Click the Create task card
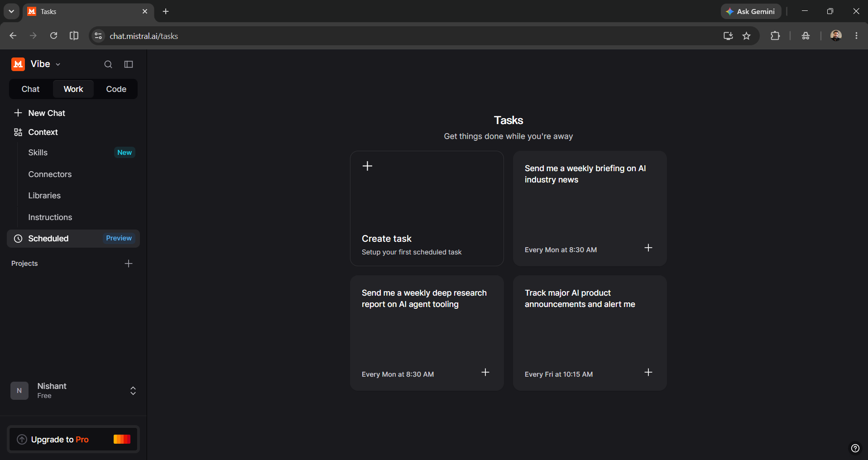Viewport: 868px width, 460px height. (x=427, y=209)
